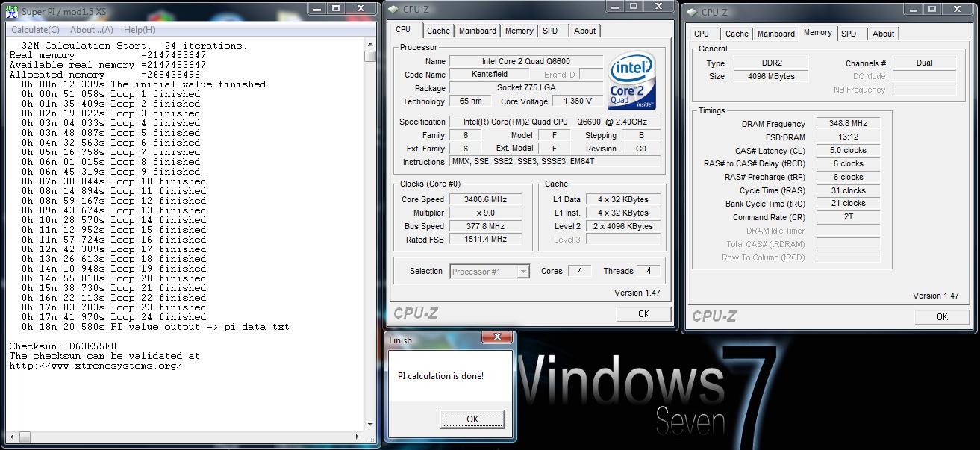Click the DRAM Frequency value 348.8 MHz

pyautogui.click(x=848, y=124)
